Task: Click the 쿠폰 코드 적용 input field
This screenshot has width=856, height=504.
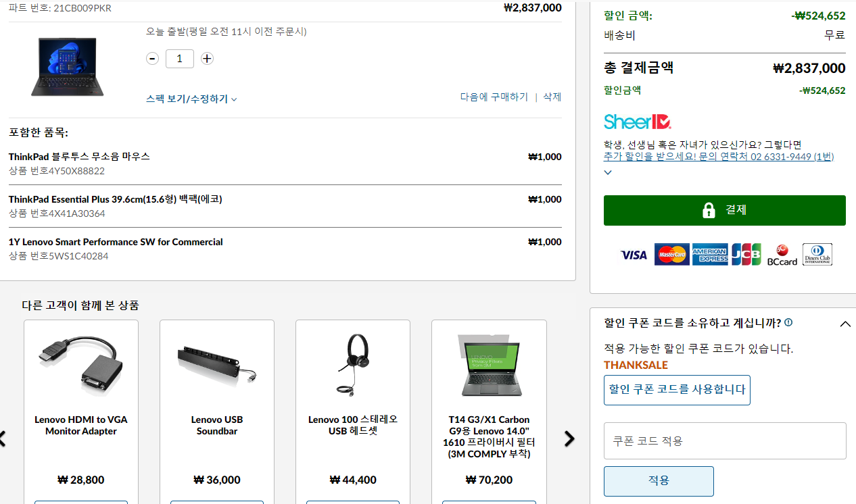Action: pos(725,440)
